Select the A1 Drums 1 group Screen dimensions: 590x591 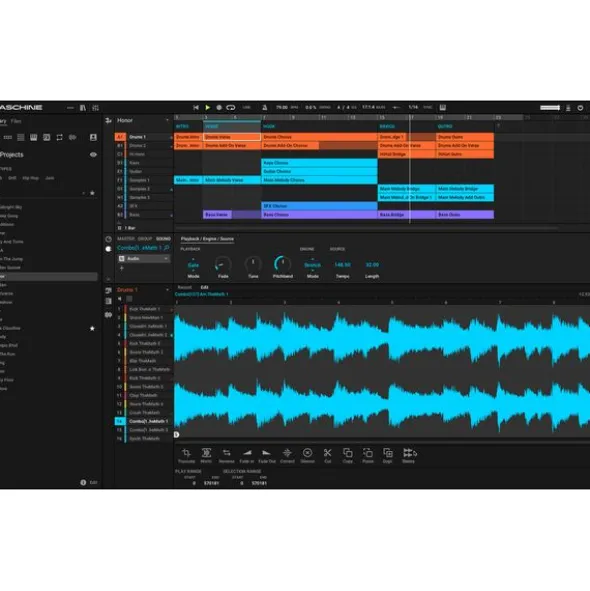(x=144, y=137)
